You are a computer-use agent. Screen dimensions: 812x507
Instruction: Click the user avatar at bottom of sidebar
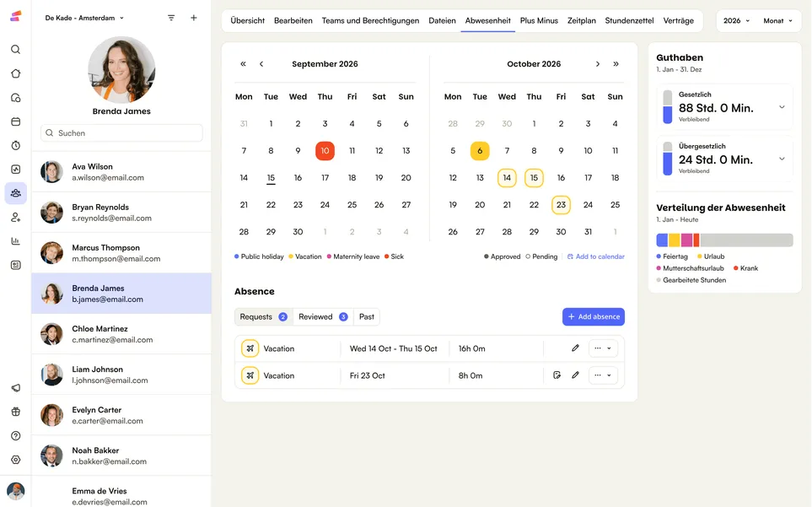(x=15, y=491)
